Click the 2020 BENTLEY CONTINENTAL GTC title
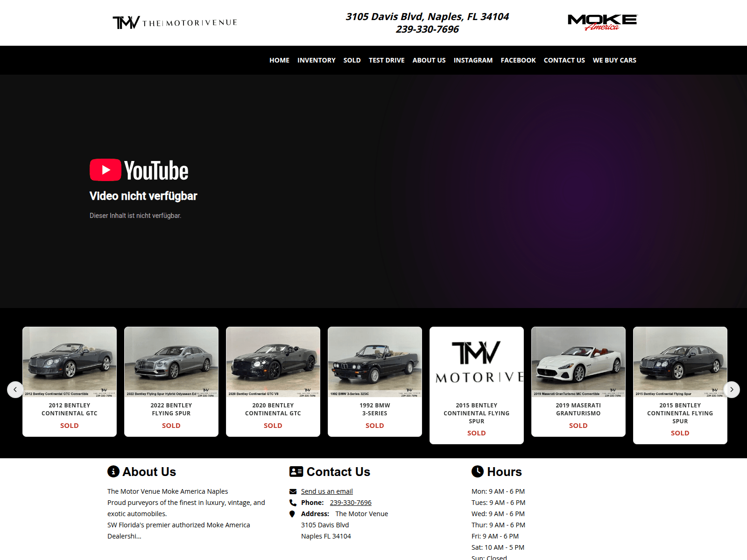 [x=273, y=409]
